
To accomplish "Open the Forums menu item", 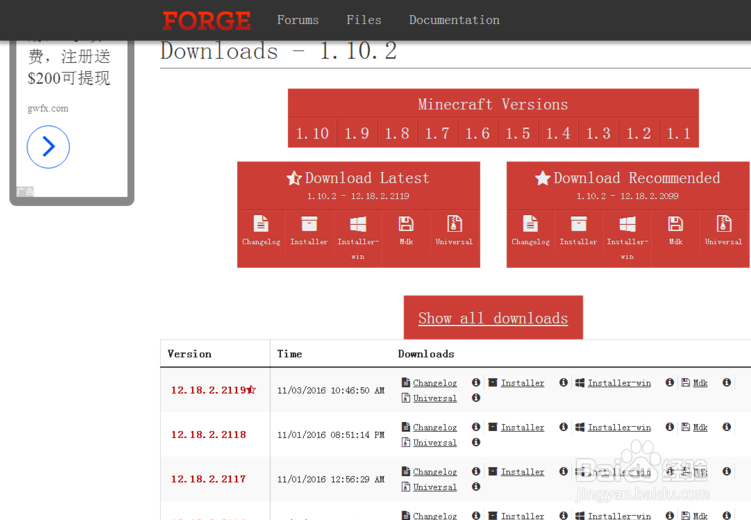I will click(x=297, y=20).
